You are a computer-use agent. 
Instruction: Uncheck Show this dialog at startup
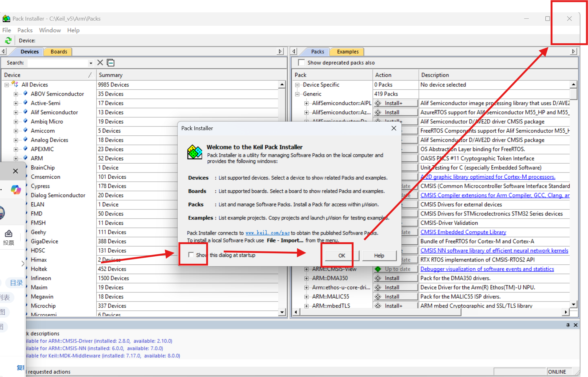191,255
